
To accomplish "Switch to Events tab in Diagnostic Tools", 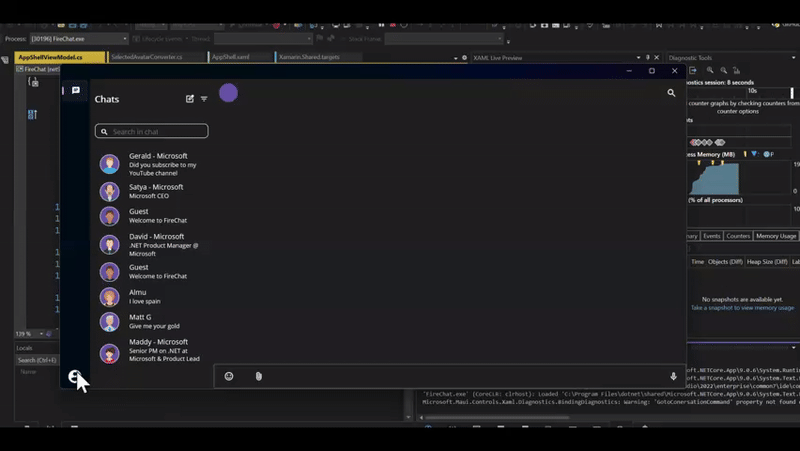I will coord(711,236).
